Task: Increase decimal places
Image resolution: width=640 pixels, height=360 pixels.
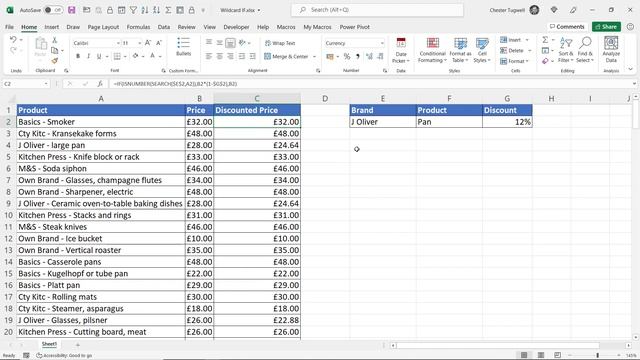Action: 369,56
